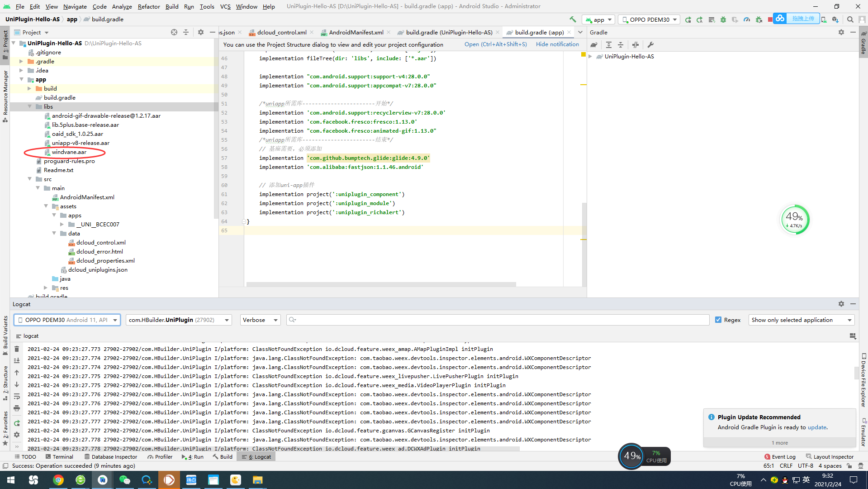Toggle the 7: Structure side tab
Screen dimensions: 868x489
(x=5, y=384)
